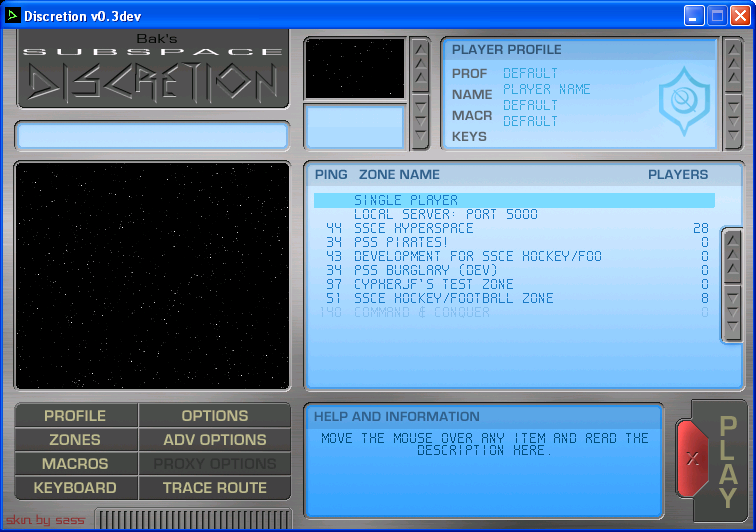The image size is (756, 532).
Task: Click the TRACE ROUTE button
Action: tap(215, 488)
